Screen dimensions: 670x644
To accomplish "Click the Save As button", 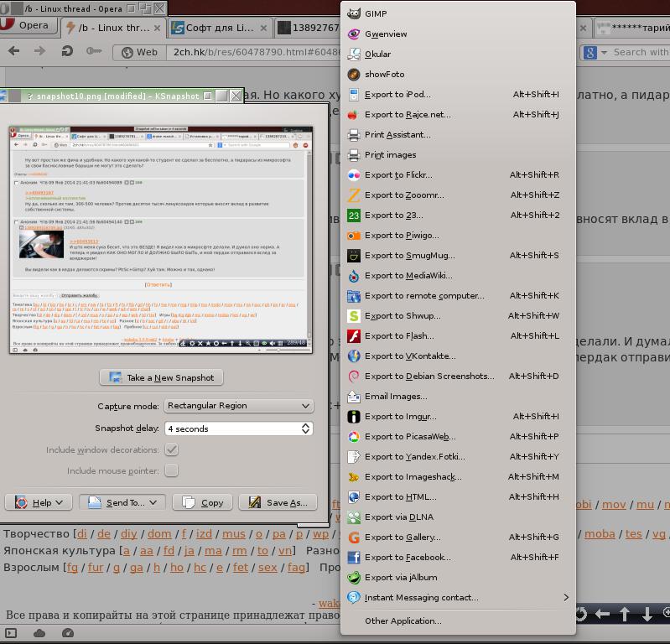I will (278, 502).
